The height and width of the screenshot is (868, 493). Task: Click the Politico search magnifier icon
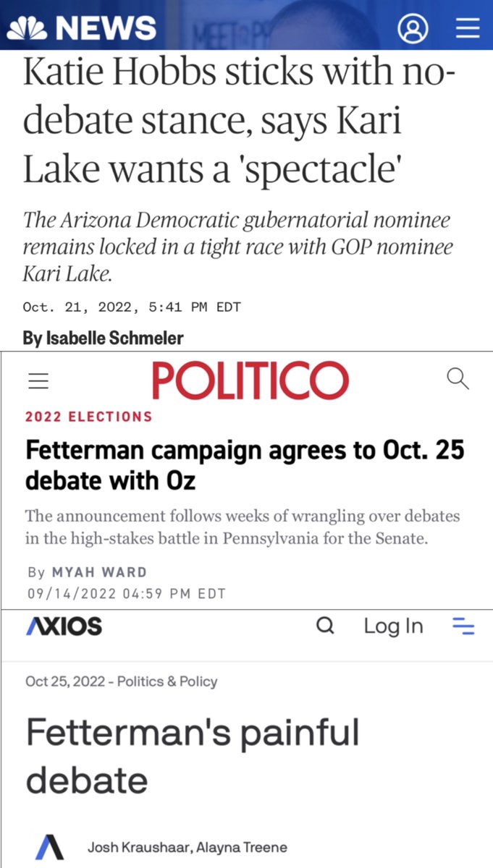(458, 378)
